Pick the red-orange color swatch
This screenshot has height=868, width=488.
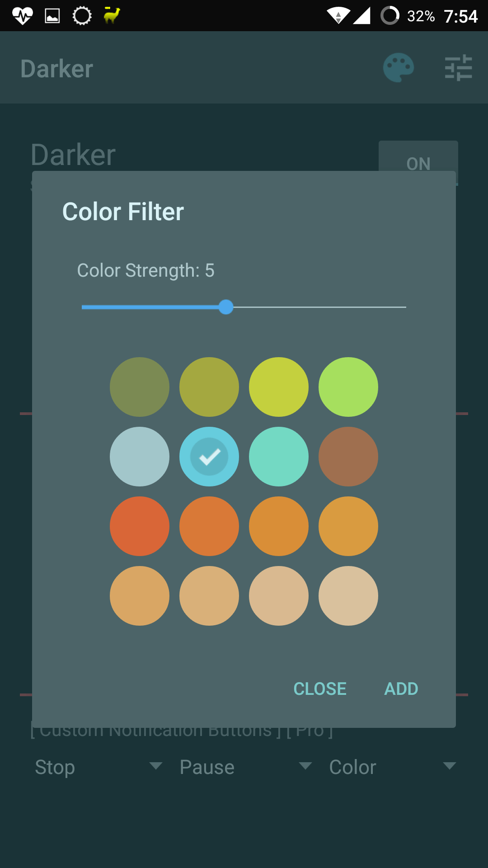[x=140, y=526]
